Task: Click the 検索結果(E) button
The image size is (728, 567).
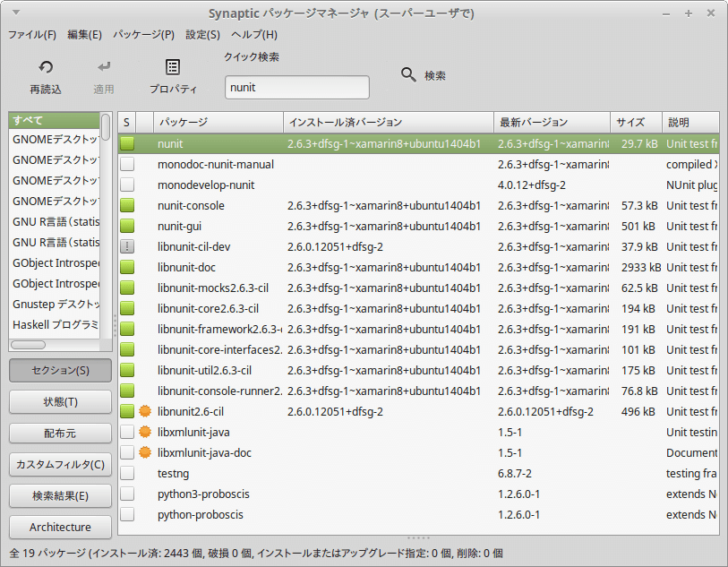Action: 60,496
